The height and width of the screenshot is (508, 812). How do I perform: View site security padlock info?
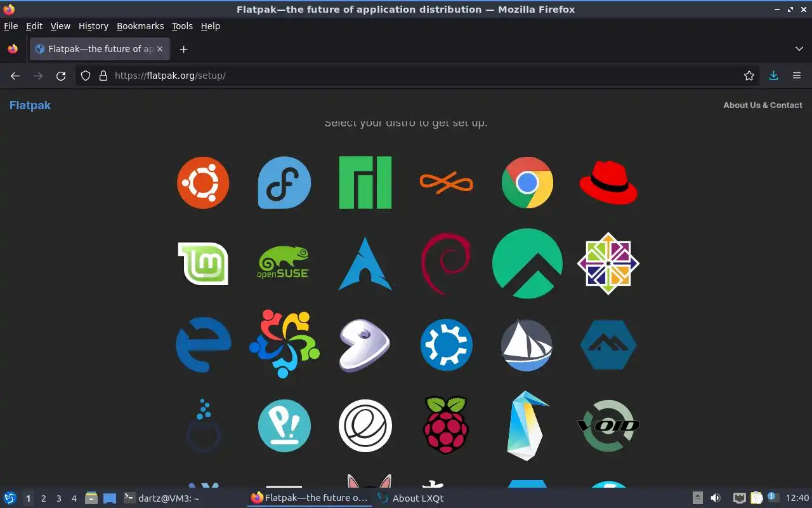[x=103, y=76]
